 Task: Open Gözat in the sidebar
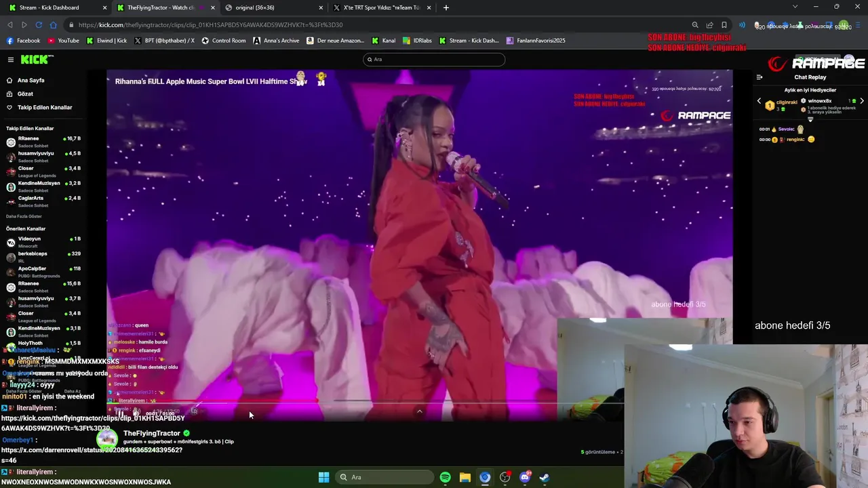pos(20,94)
